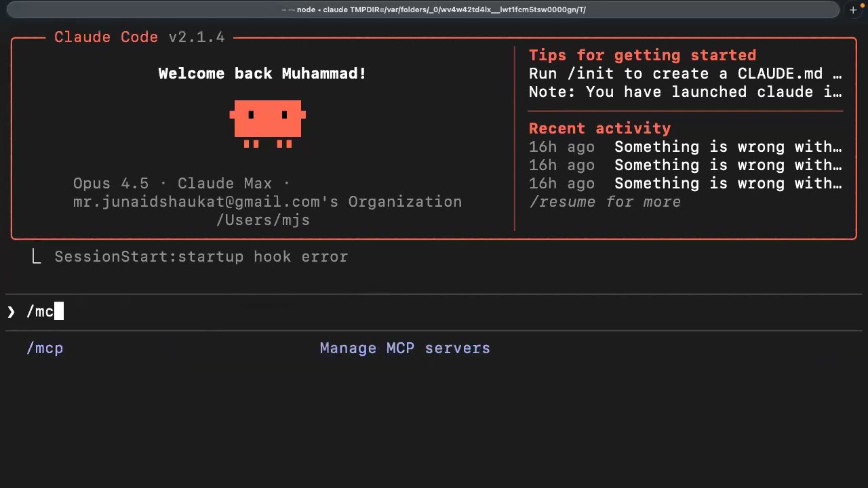Click the organization email text
This screenshot has width=868, height=488.
(x=267, y=202)
